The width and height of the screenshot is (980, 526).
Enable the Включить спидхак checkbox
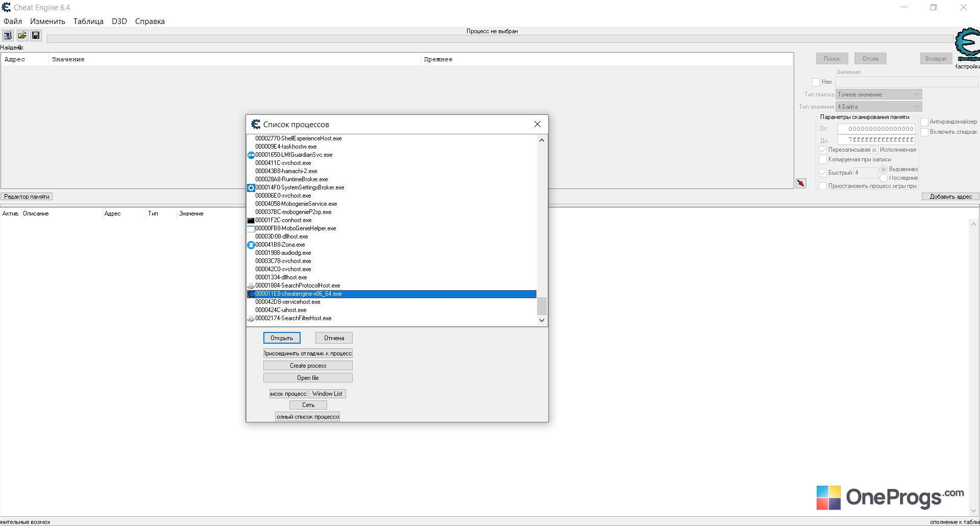point(924,132)
